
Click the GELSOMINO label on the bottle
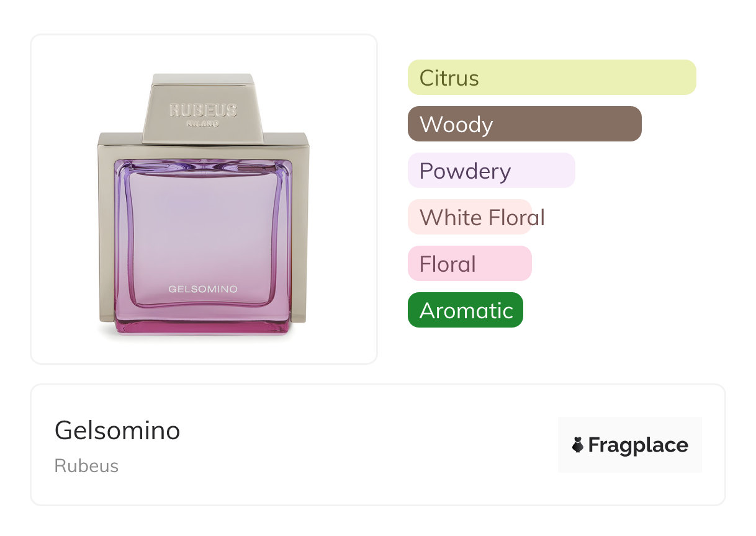point(203,289)
